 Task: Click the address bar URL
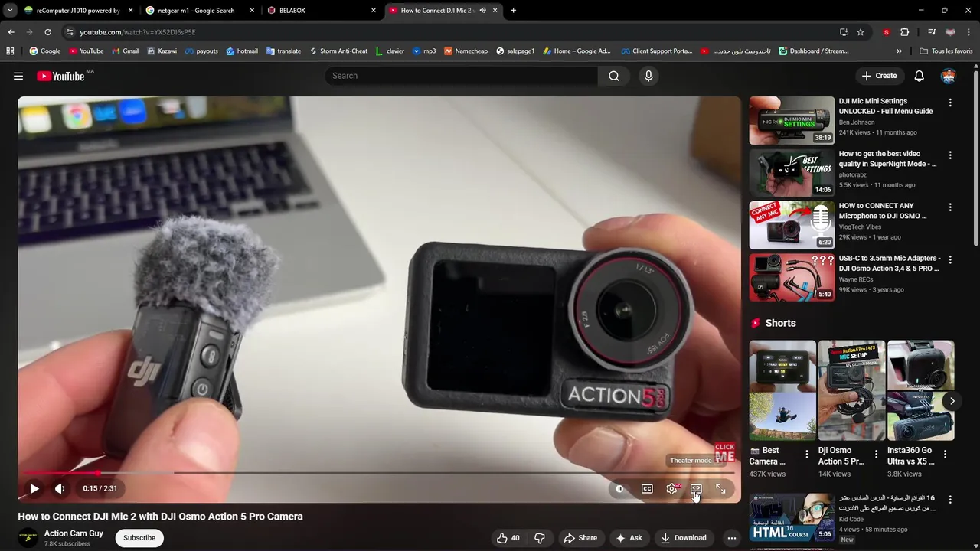(138, 32)
